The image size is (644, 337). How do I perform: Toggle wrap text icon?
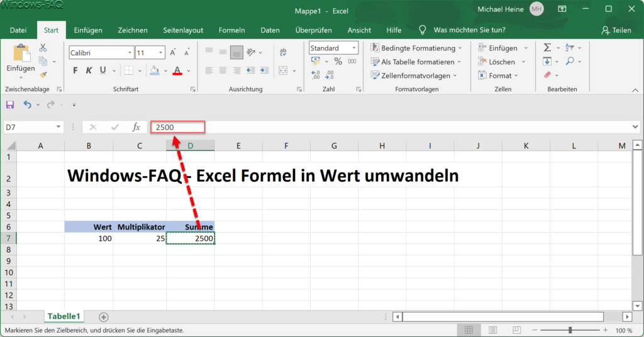point(283,52)
